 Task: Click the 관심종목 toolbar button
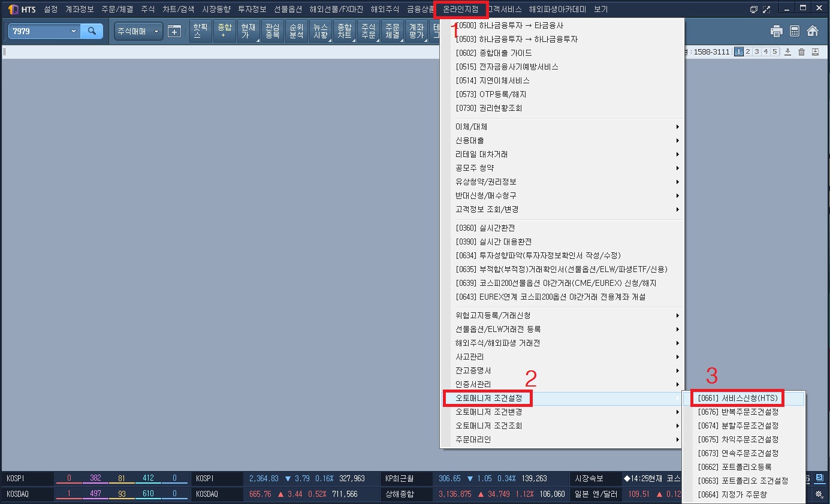point(272,31)
